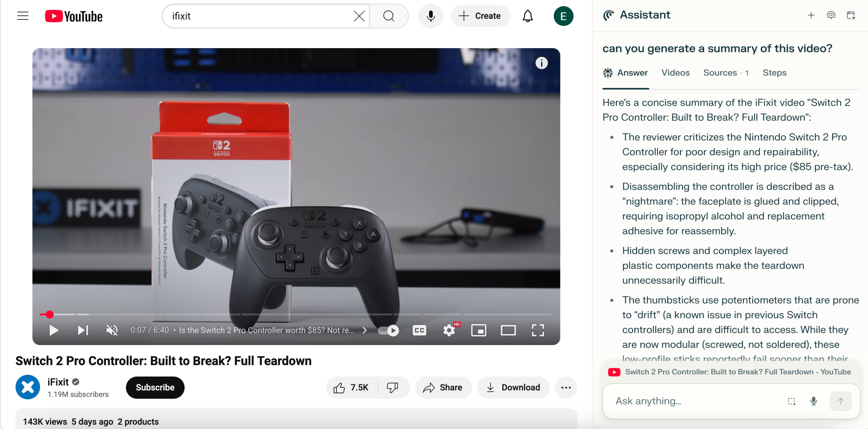Dislike the video with thumbs down
The width and height of the screenshot is (868, 429).
tap(393, 387)
